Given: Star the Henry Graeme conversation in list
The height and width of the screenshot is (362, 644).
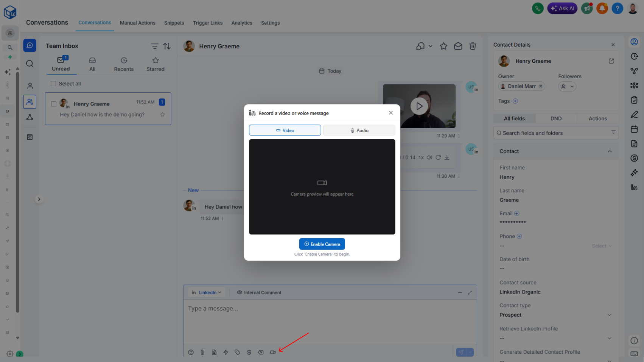Looking at the screenshot, I should [162, 115].
